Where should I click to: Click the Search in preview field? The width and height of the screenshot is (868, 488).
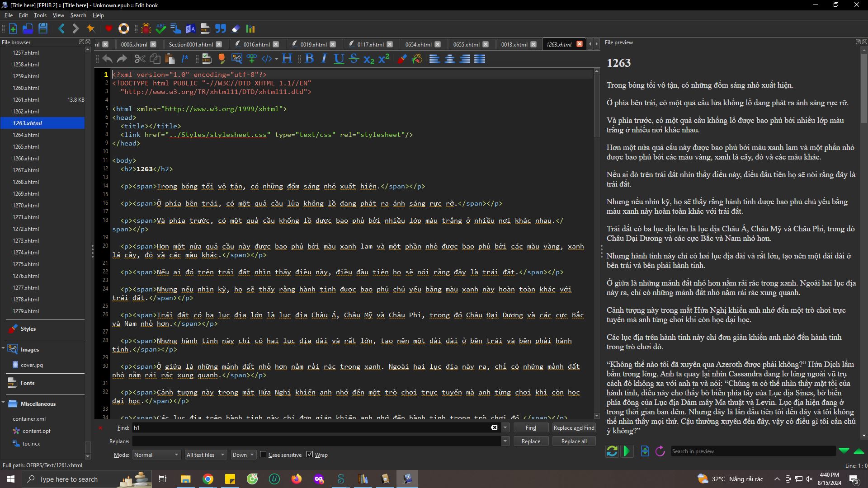753,451
